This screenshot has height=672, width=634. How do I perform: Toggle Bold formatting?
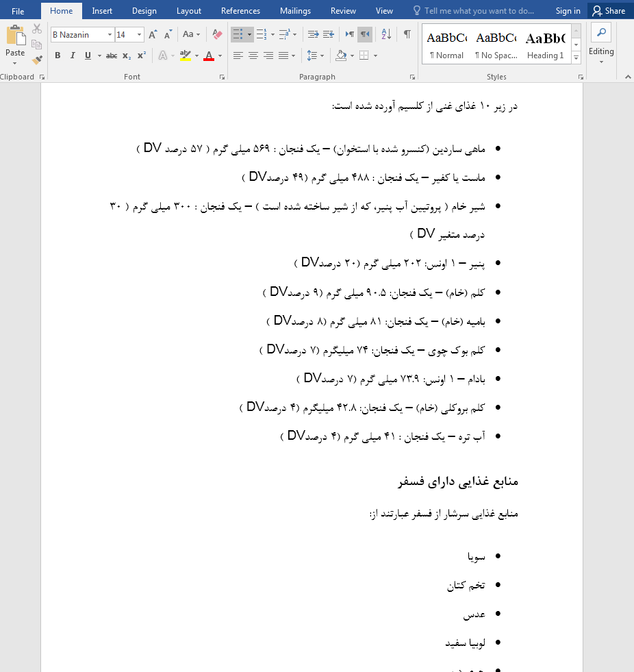click(58, 55)
